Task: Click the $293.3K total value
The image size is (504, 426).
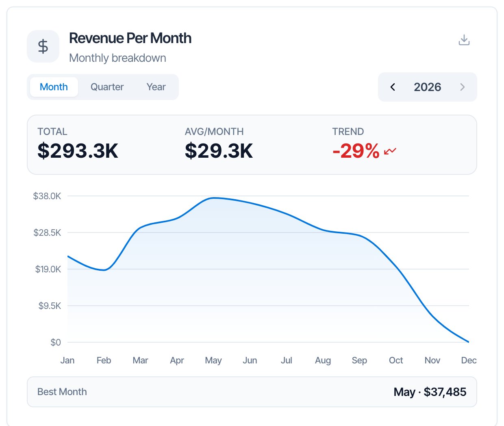Action: (x=78, y=151)
